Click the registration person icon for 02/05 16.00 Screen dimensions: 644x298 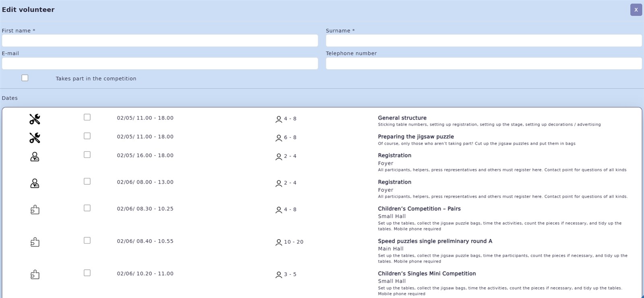pos(35,157)
